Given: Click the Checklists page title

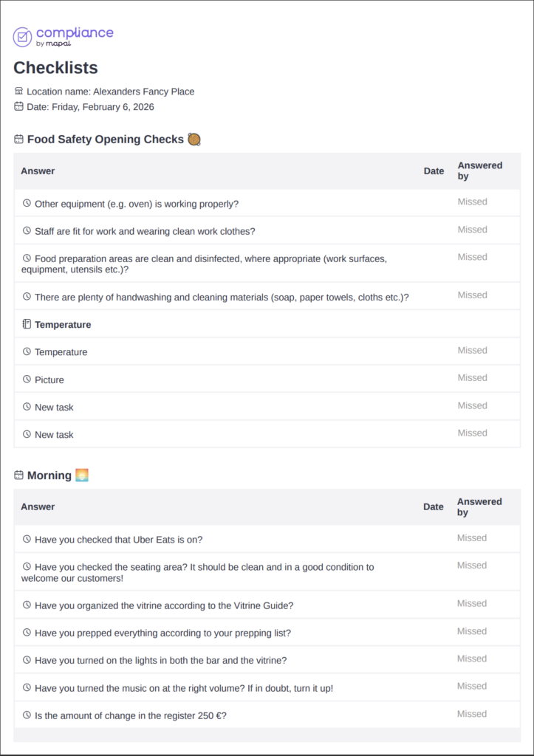Looking at the screenshot, I should pyautogui.click(x=55, y=68).
